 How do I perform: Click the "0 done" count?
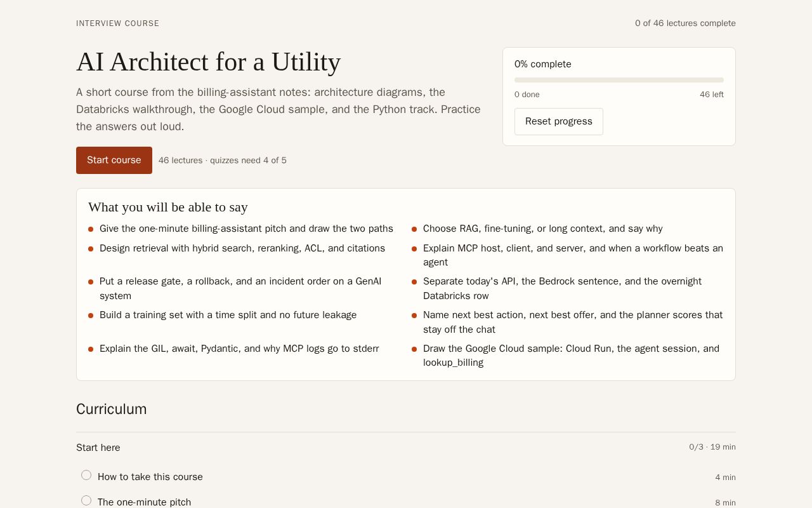[x=527, y=95]
